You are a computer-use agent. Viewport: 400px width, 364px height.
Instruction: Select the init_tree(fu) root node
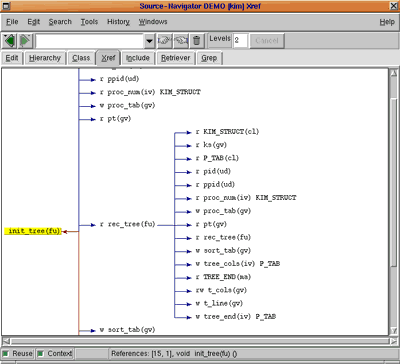33,231
